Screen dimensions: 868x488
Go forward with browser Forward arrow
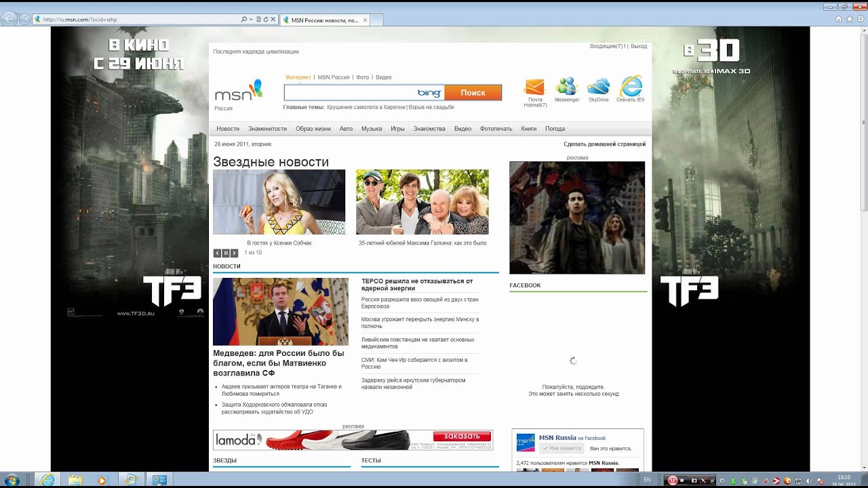pos(24,19)
